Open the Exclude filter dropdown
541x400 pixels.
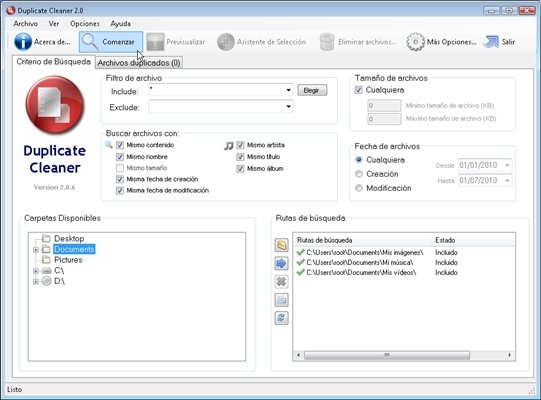pyautogui.click(x=288, y=106)
